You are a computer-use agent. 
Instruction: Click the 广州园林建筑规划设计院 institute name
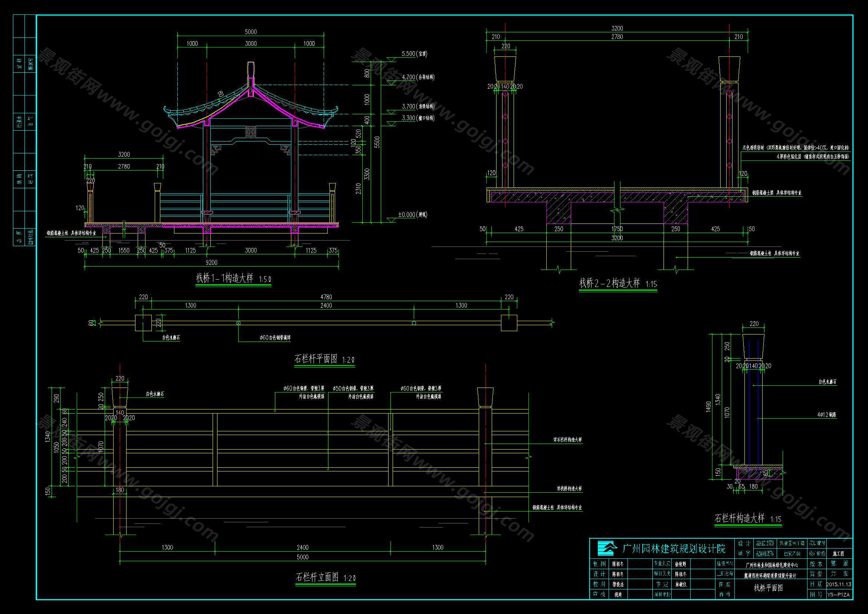pos(674,548)
